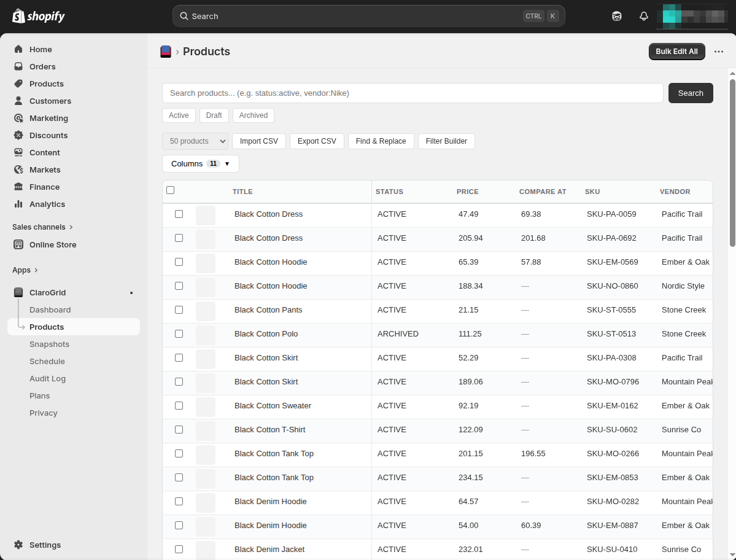Open the Shopify notifications bell
This screenshot has height=560, width=736.
[643, 15]
